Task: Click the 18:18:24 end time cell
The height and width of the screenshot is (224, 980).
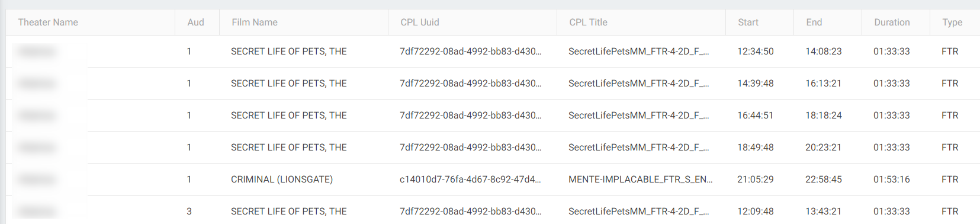Action: (x=823, y=116)
